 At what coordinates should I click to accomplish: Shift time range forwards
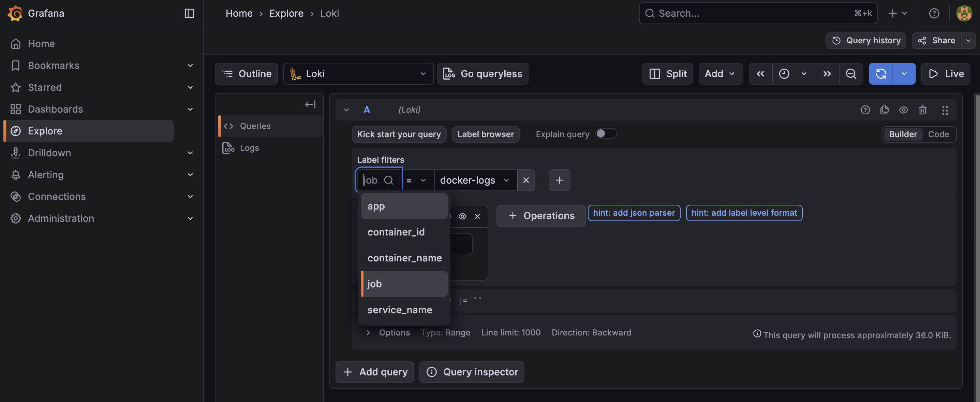pyautogui.click(x=827, y=73)
